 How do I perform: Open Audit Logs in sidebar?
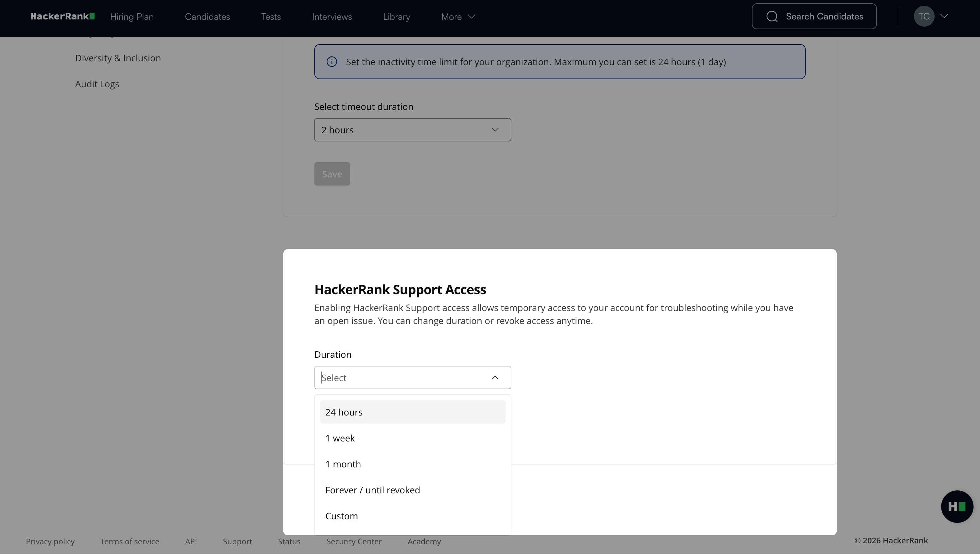tap(97, 84)
